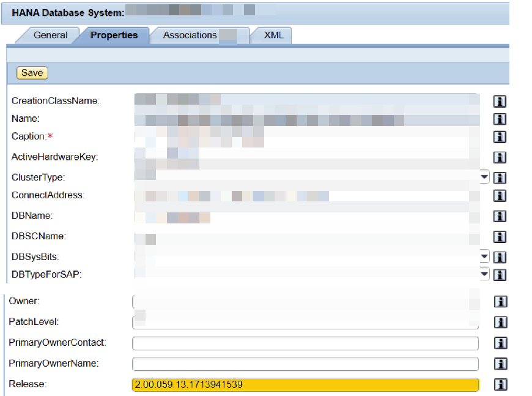Click PatchLevel info icon
This screenshot has width=532, height=396.
pos(500,322)
